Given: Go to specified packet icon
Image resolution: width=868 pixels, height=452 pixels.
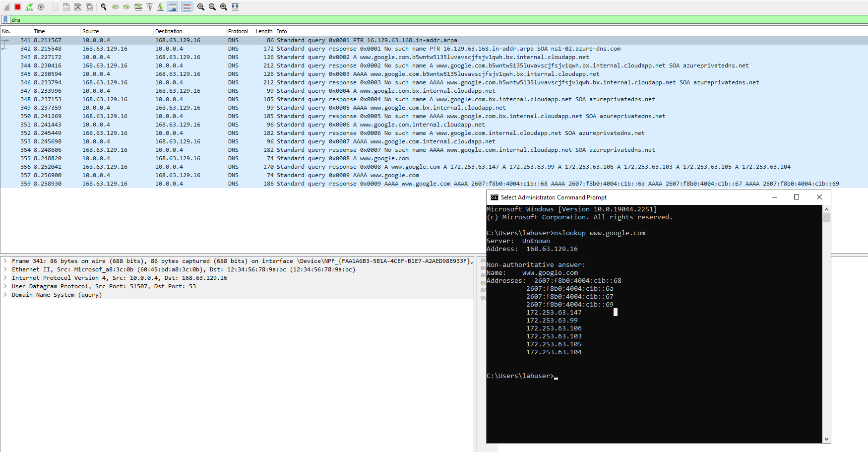Looking at the screenshot, I should [x=138, y=7].
